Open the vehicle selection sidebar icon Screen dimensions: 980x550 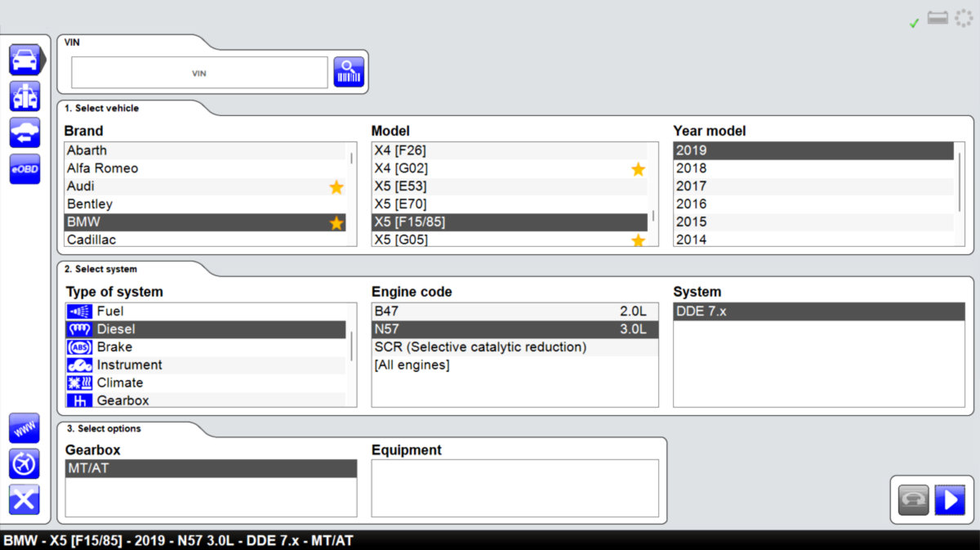point(24,60)
